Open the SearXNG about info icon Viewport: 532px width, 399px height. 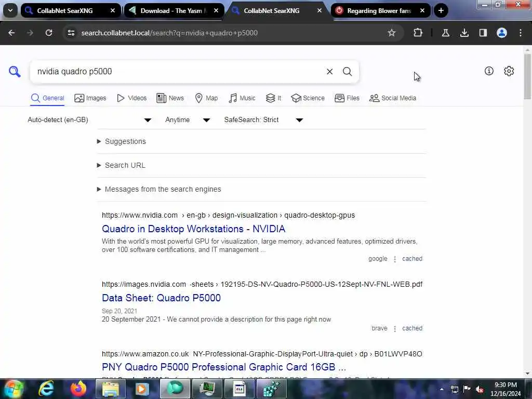click(x=489, y=71)
